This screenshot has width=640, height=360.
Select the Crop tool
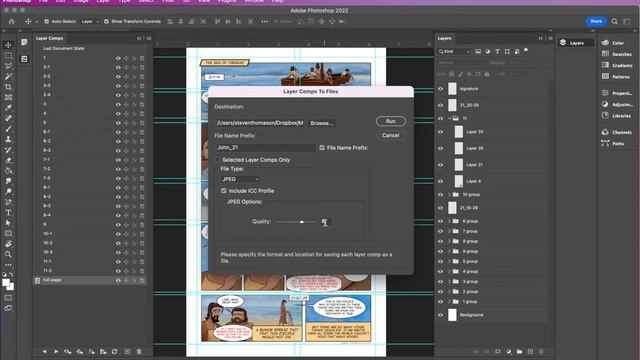pyautogui.click(x=8, y=87)
